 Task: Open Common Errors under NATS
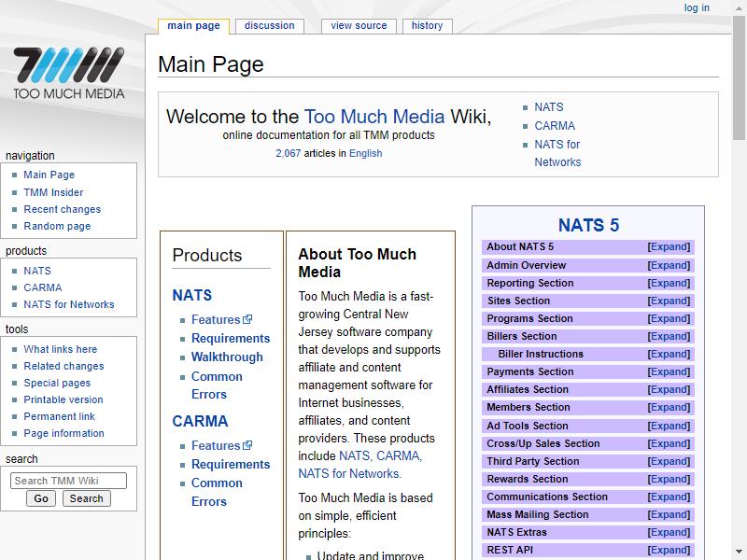[217, 385]
